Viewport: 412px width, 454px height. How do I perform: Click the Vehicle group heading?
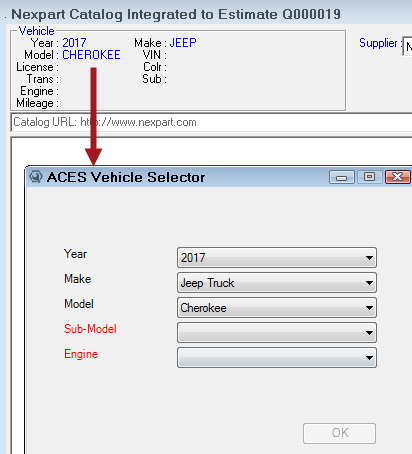tap(36, 31)
